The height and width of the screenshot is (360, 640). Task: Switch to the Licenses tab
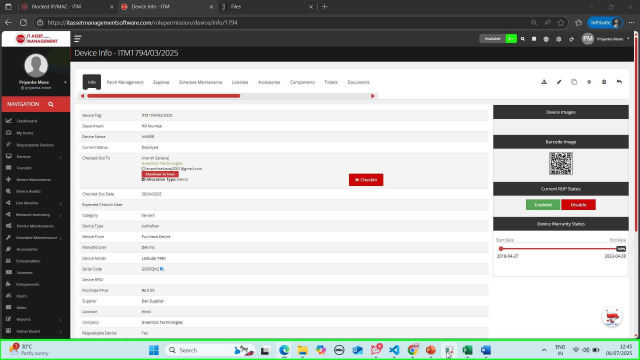(x=240, y=82)
